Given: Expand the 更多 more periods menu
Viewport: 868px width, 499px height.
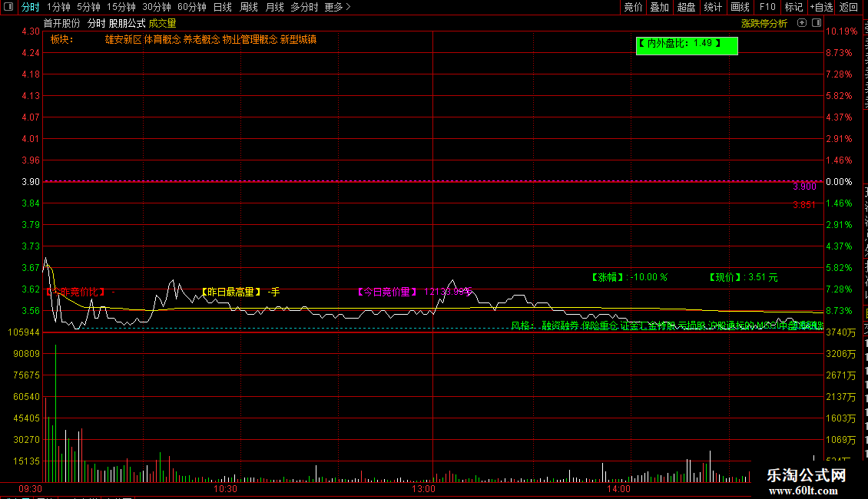Looking at the screenshot, I should (x=337, y=7).
